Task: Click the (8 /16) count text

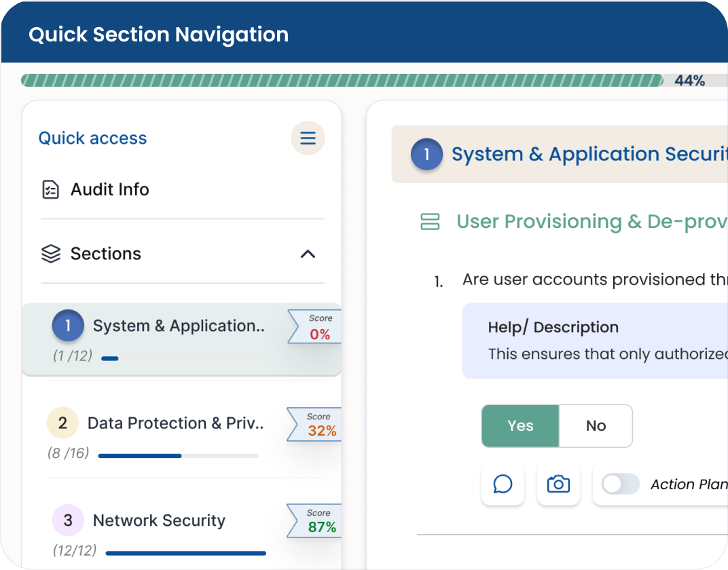Action: tap(68, 453)
